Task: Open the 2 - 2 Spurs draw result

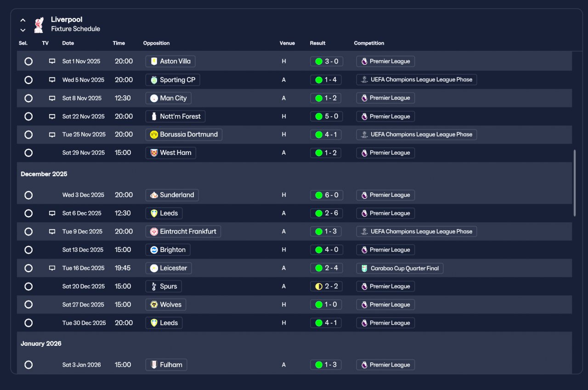Action: coord(326,287)
